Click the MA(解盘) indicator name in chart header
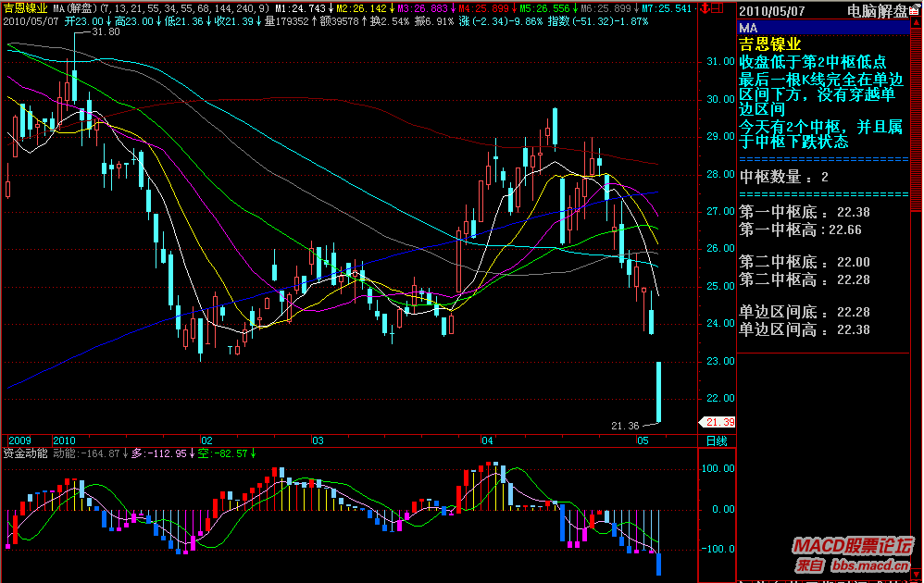This screenshot has height=583, width=924. [x=75, y=8]
